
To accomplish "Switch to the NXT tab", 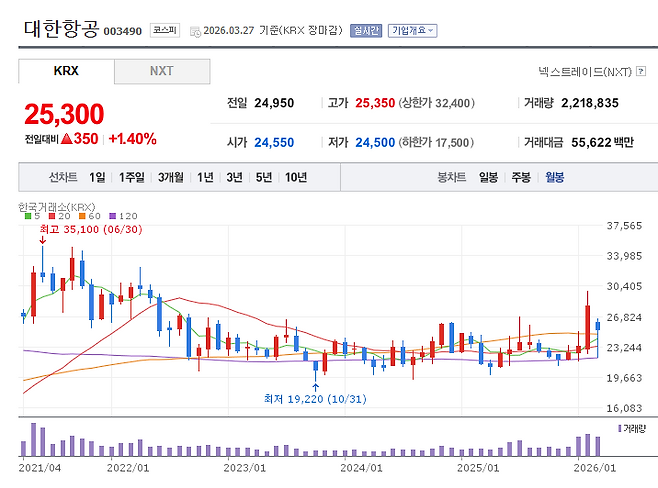I will click(161, 71).
